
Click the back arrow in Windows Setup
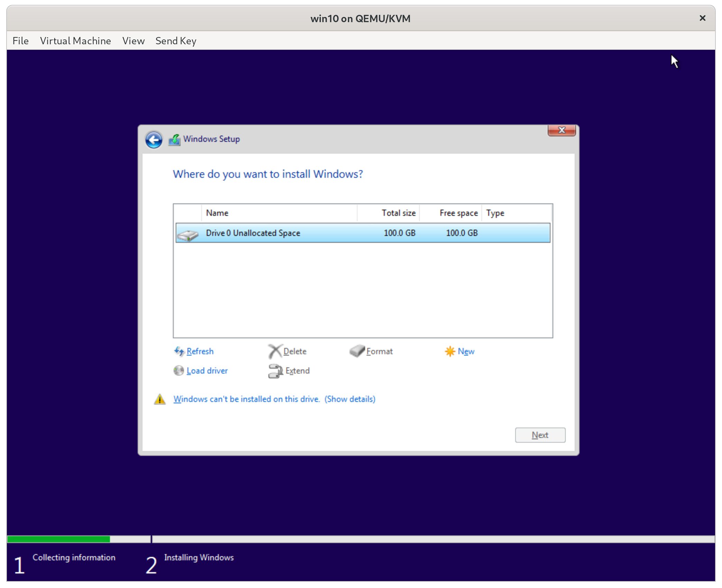[154, 139]
